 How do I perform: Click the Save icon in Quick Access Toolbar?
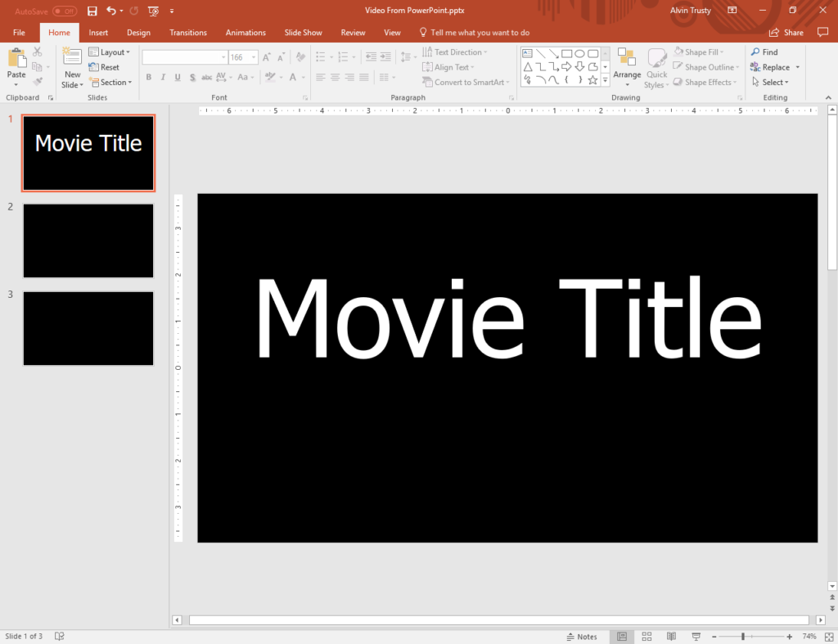pos(92,11)
